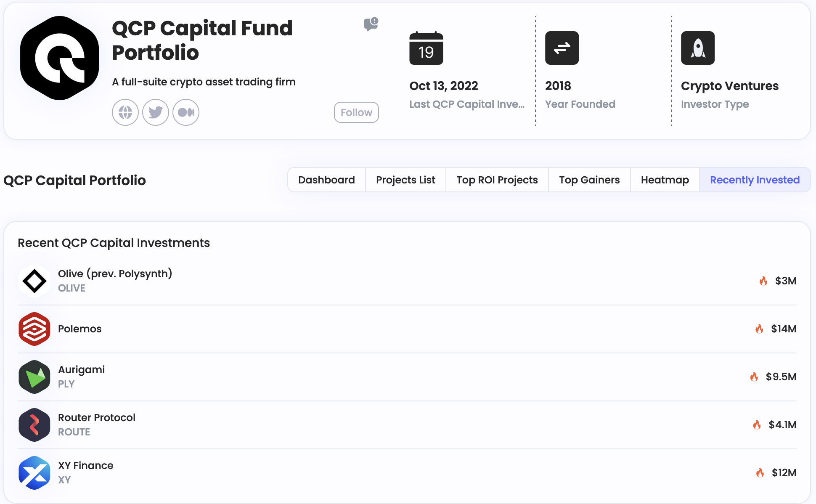Screen dimensions: 816x504
Task: Click the Oct 13, 2022 date
Action: coord(444,86)
